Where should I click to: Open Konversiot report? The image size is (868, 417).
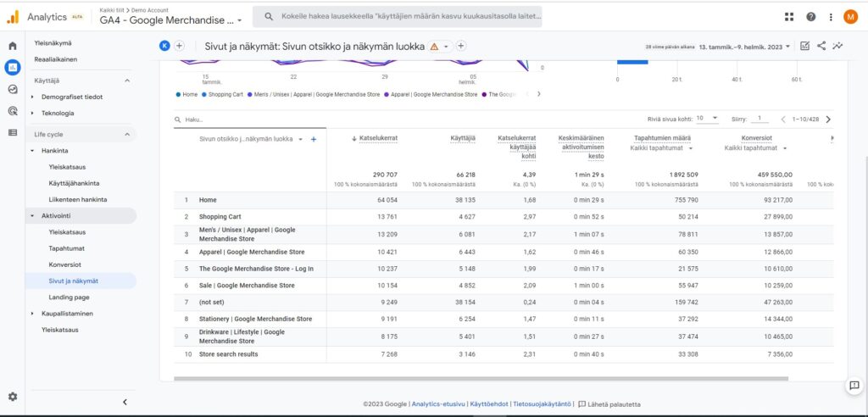64,264
